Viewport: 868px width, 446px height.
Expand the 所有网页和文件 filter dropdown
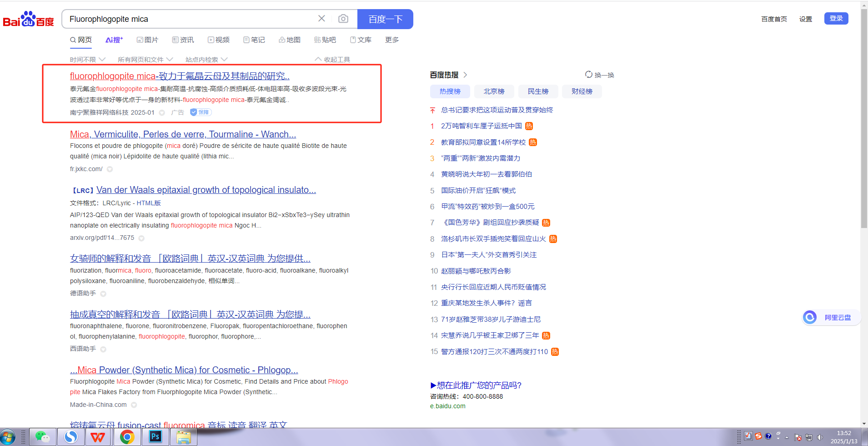(x=145, y=60)
